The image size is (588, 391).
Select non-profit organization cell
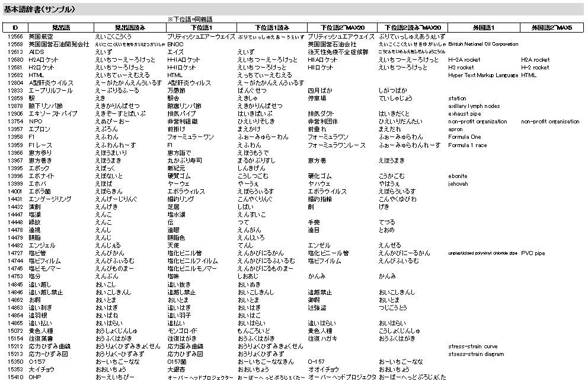pos(478,122)
